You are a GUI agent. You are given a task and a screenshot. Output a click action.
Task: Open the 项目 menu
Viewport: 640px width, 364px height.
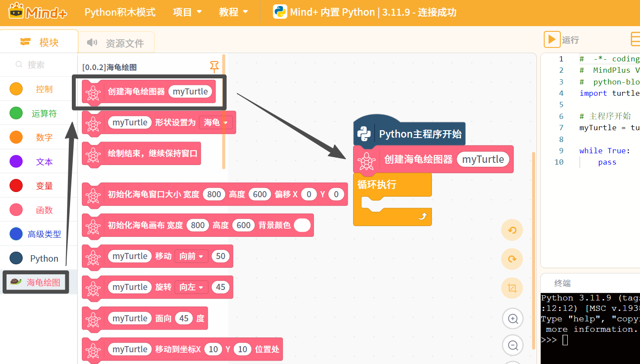pyautogui.click(x=187, y=12)
